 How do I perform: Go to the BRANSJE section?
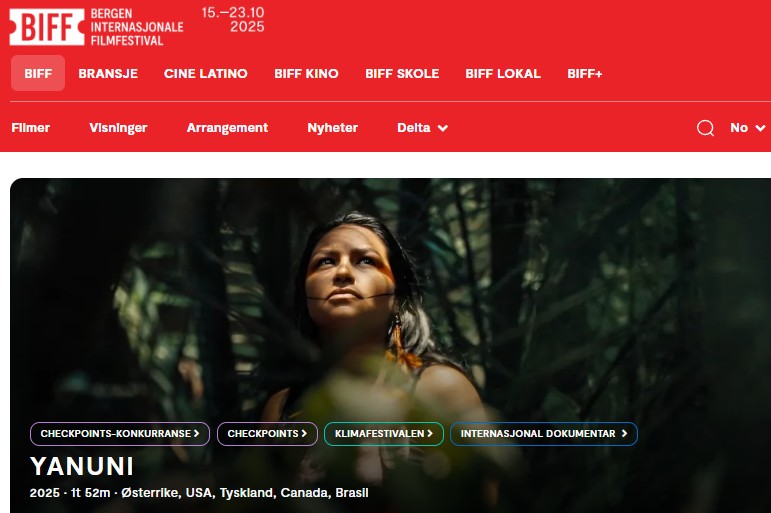108,73
